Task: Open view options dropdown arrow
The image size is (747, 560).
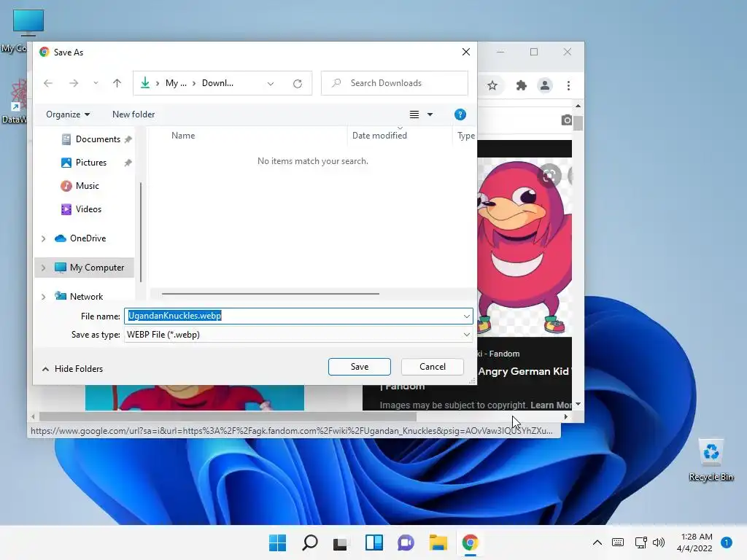Action: pos(430,114)
